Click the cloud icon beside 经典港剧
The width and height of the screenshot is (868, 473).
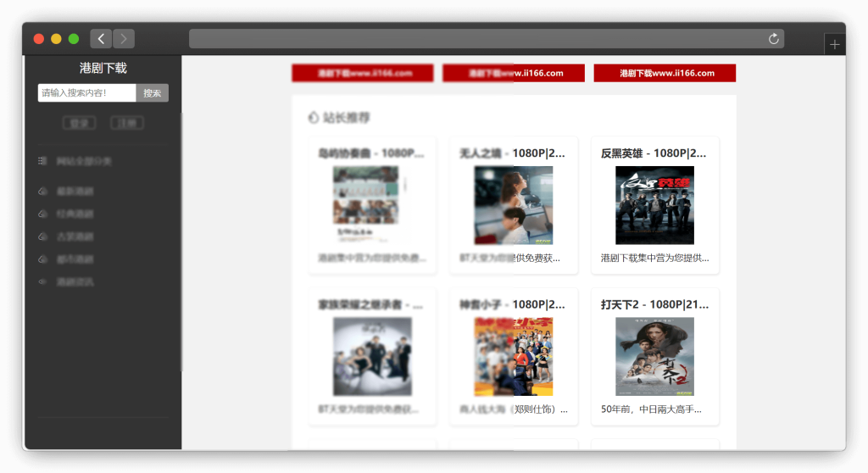tap(42, 214)
